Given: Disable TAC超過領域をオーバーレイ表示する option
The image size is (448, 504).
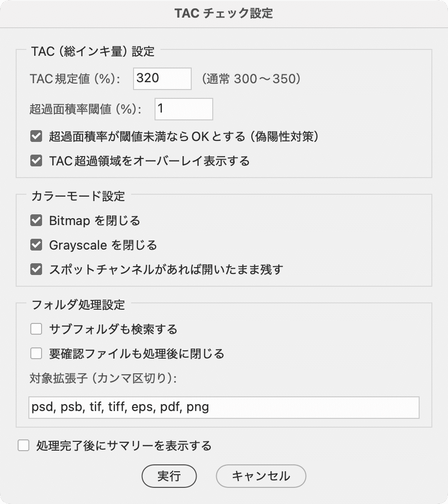Looking at the screenshot, I should [36, 160].
